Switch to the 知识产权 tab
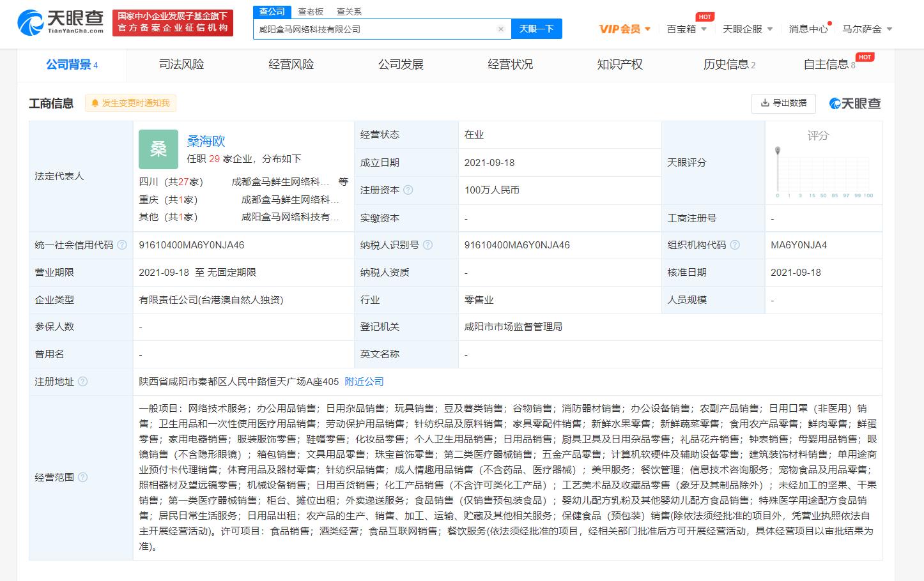This screenshot has width=924, height=581. pos(619,64)
